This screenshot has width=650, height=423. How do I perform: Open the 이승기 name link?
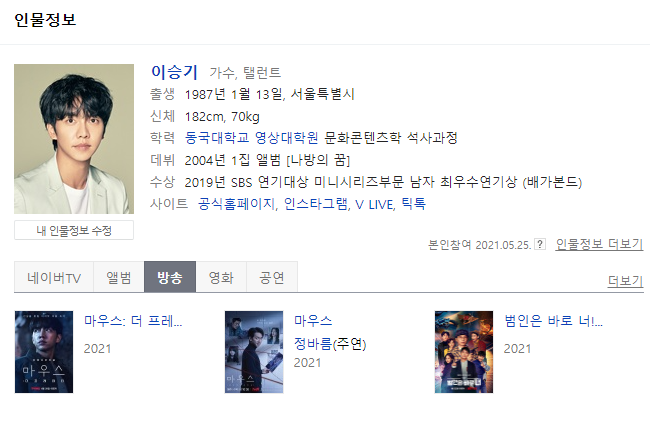[x=175, y=72]
